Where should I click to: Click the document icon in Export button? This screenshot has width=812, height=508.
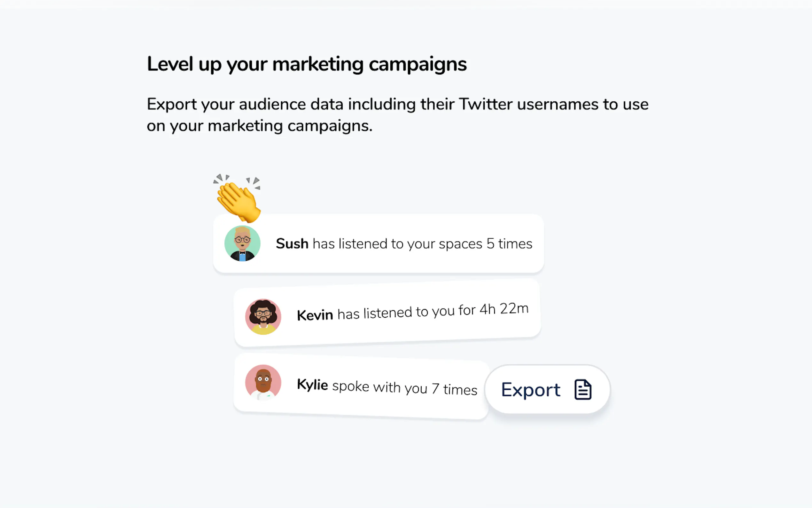(583, 390)
